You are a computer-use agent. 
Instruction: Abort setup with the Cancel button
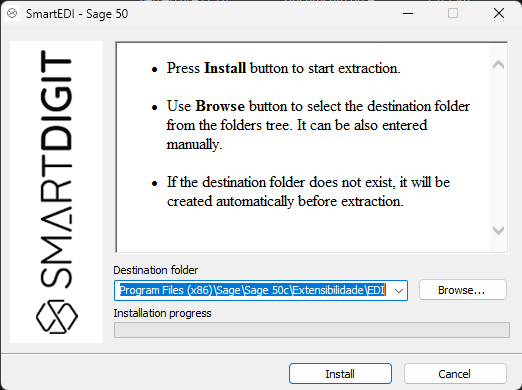click(455, 374)
